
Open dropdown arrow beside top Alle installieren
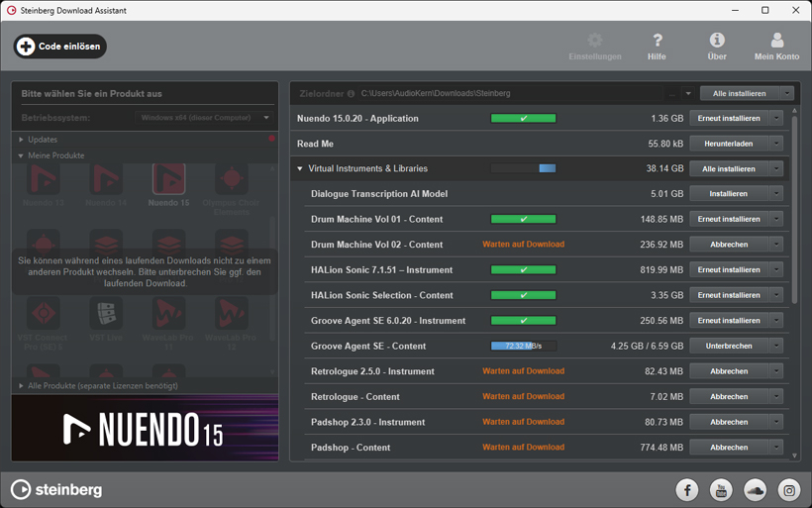(787, 94)
